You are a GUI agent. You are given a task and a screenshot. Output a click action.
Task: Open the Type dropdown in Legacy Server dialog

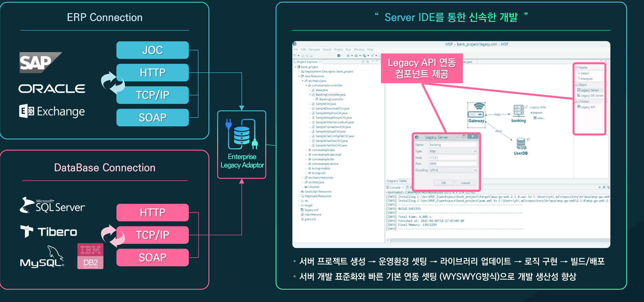tap(453, 151)
